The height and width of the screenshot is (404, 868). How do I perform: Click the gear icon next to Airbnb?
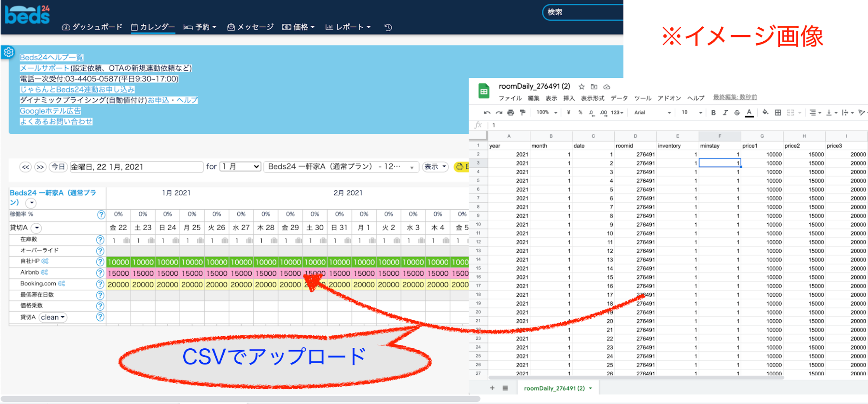pyautogui.click(x=45, y=272)
